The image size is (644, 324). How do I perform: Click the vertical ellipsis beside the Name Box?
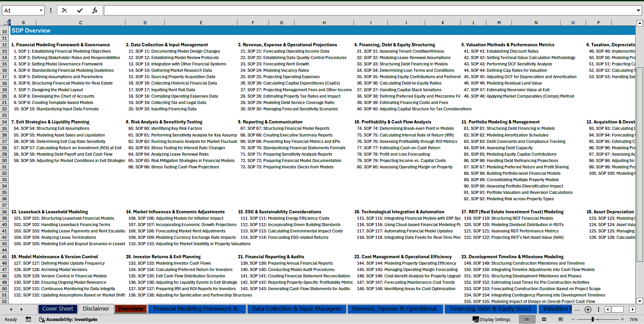click(51, 10)
